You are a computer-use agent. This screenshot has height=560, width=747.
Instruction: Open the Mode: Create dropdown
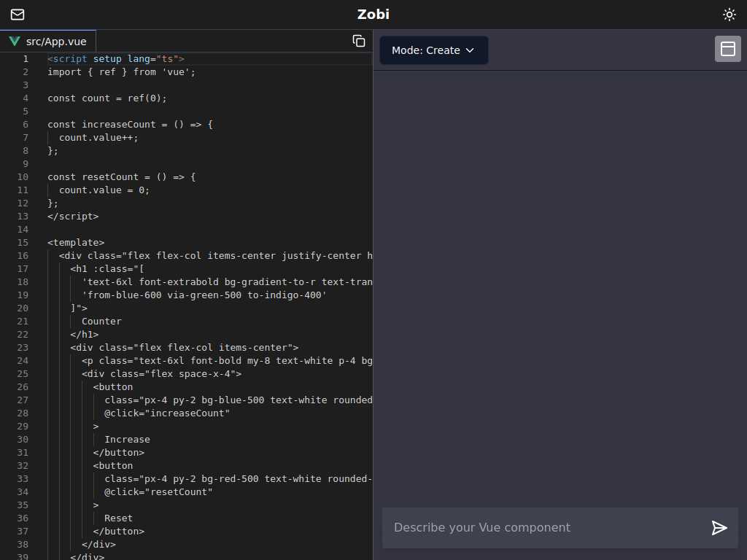(x=433, y=50)
